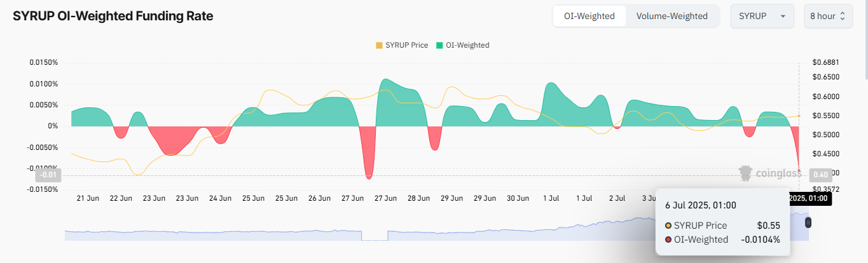This screenshot has height=263, width=868.
Task: Click the 24 Jun date label
Action: coord(220,198)
